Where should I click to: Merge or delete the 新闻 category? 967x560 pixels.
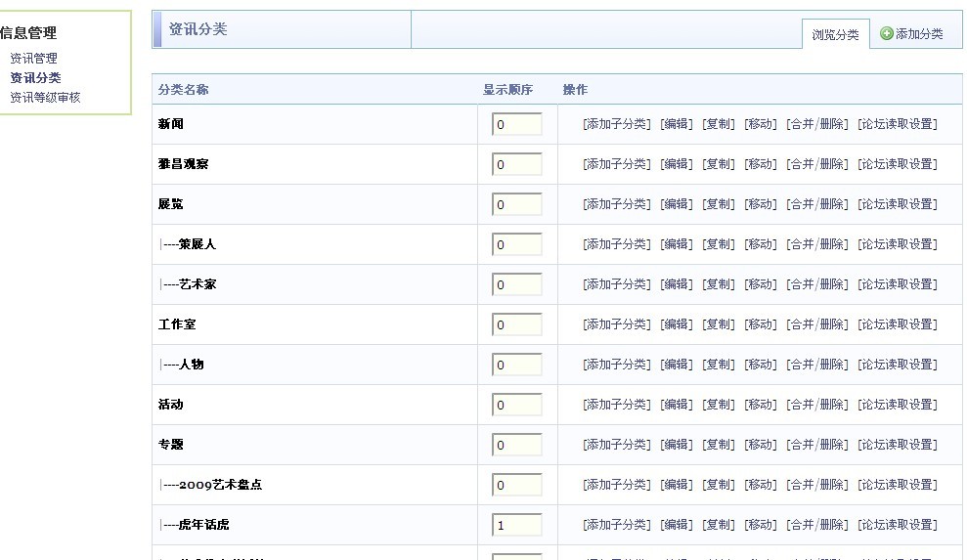817,124
